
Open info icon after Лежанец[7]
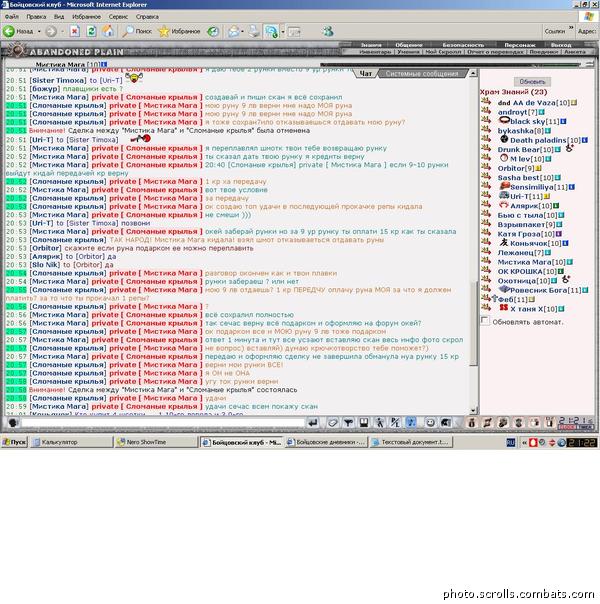(x=547, y=253)
